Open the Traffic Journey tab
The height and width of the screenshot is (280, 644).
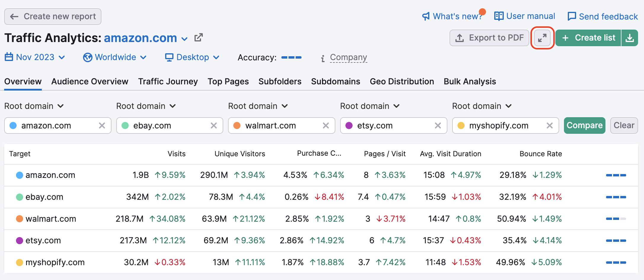coord(168,81)
